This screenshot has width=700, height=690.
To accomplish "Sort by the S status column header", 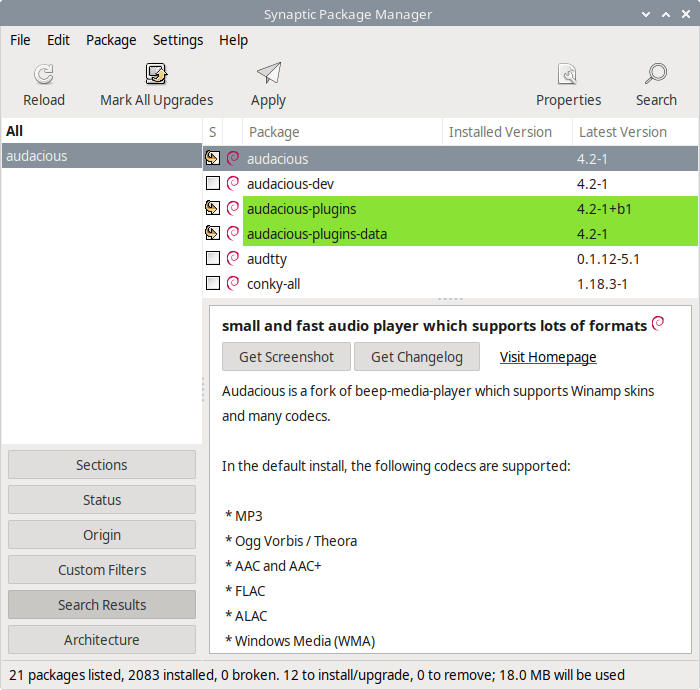I will click(212, 132).
